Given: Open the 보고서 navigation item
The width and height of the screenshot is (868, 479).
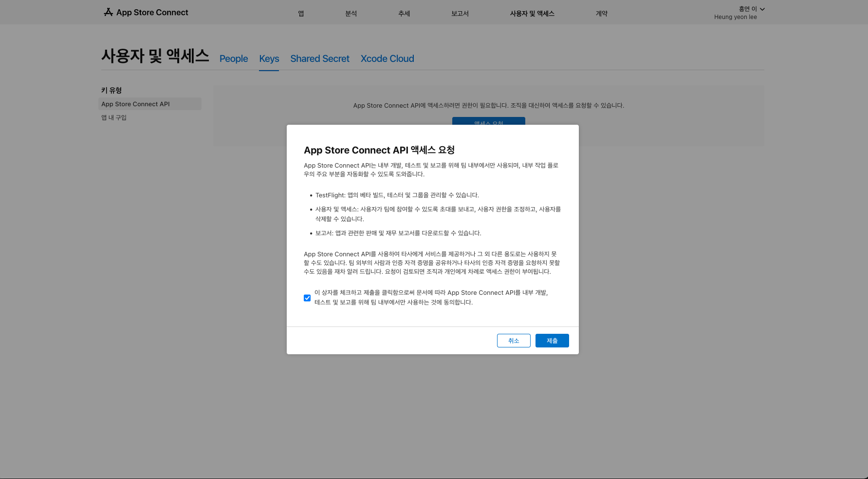Looking at the screenshot, I should 460,14.
